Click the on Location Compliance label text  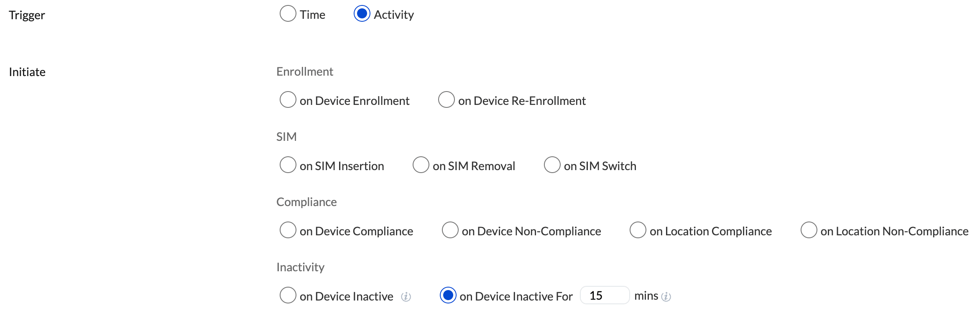(x=710, y=232)
